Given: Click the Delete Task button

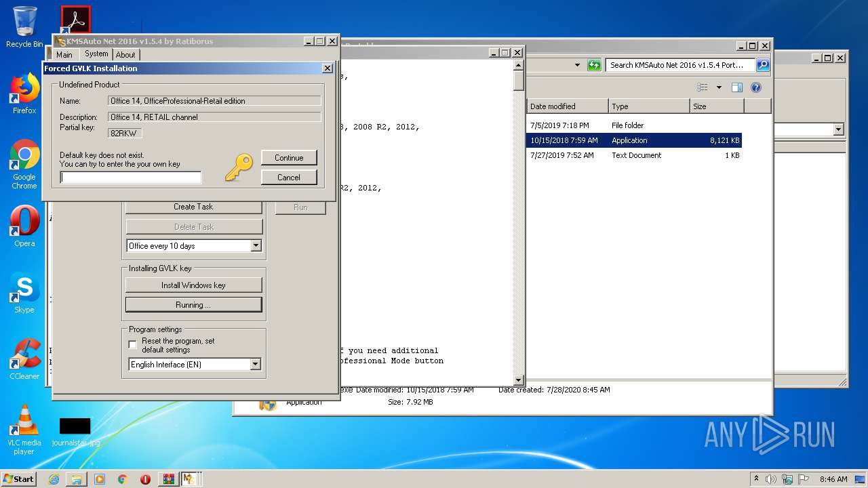Looking at the screenshot, I should (x=194, y=227).
